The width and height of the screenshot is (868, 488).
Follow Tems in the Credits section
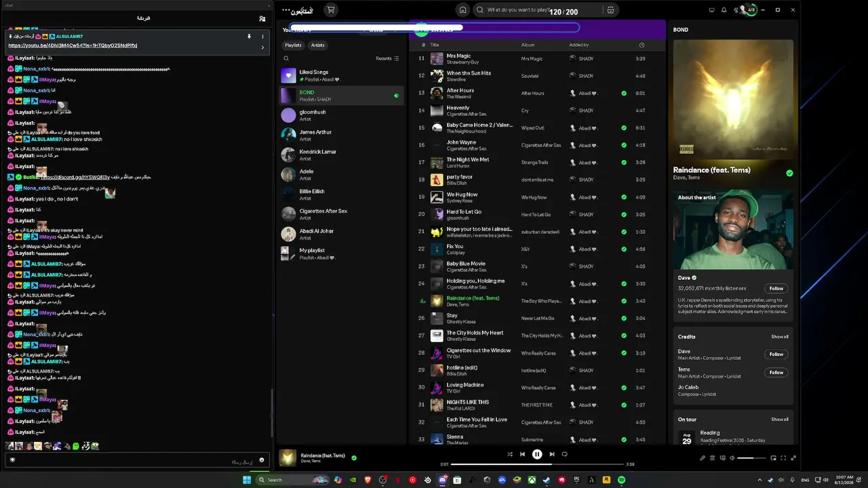(x=776, y=372)
